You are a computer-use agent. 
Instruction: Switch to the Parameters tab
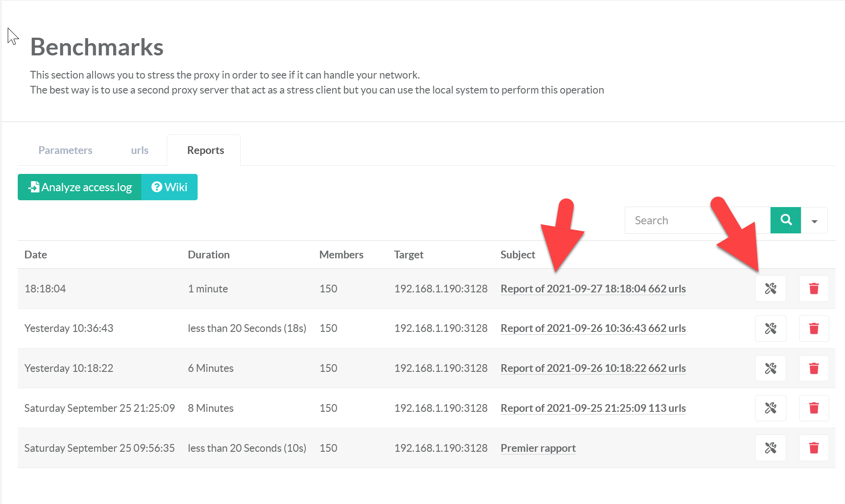click(x=65, y=150)
